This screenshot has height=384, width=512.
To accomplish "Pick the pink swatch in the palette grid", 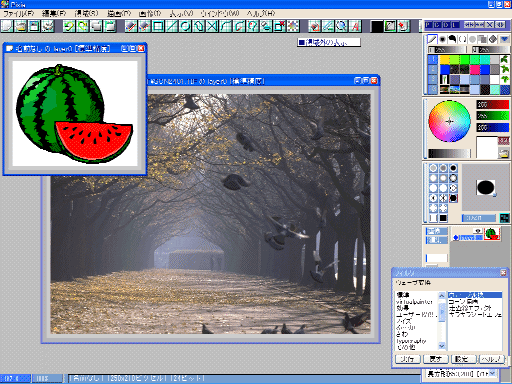I will pyautogui.click(x=475, y=69).
